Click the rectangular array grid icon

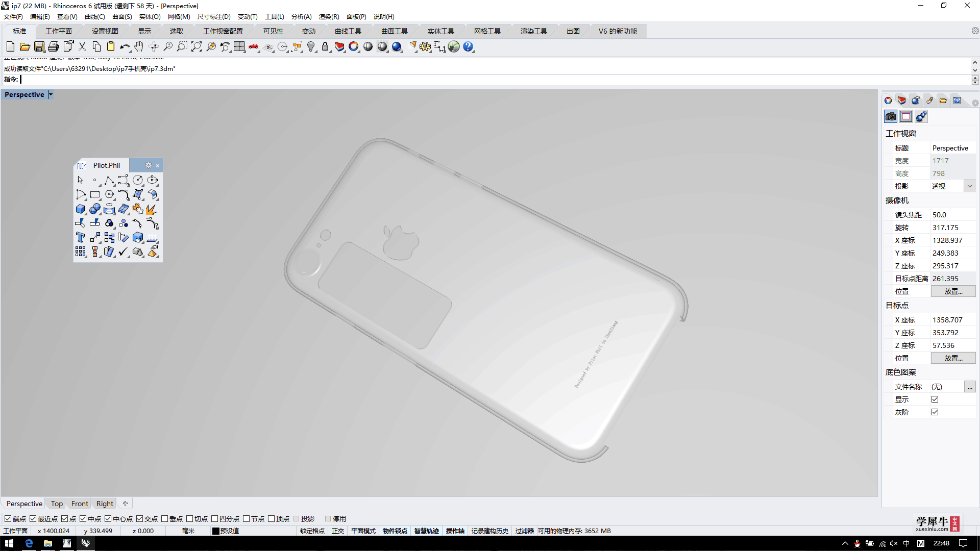coord(81,252)
